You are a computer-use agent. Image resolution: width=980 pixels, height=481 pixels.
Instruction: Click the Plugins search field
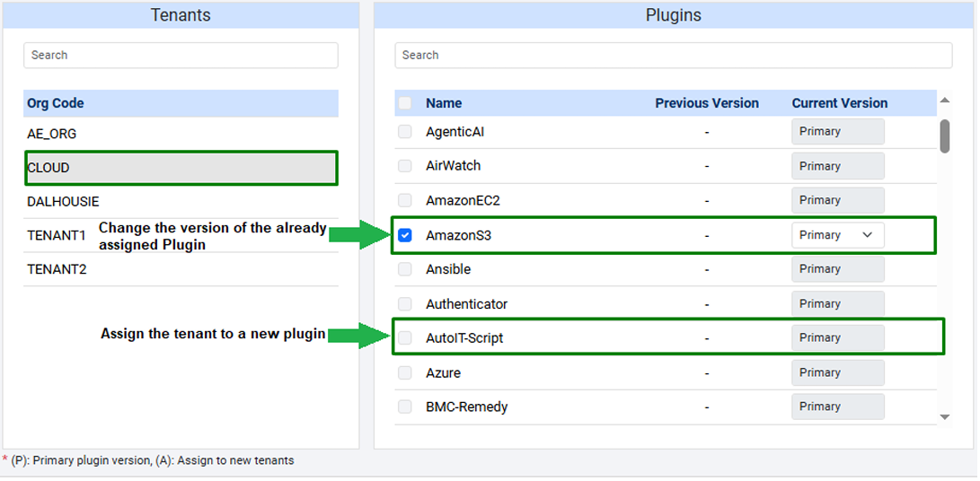pyautogui.click(x=673, y=55)
